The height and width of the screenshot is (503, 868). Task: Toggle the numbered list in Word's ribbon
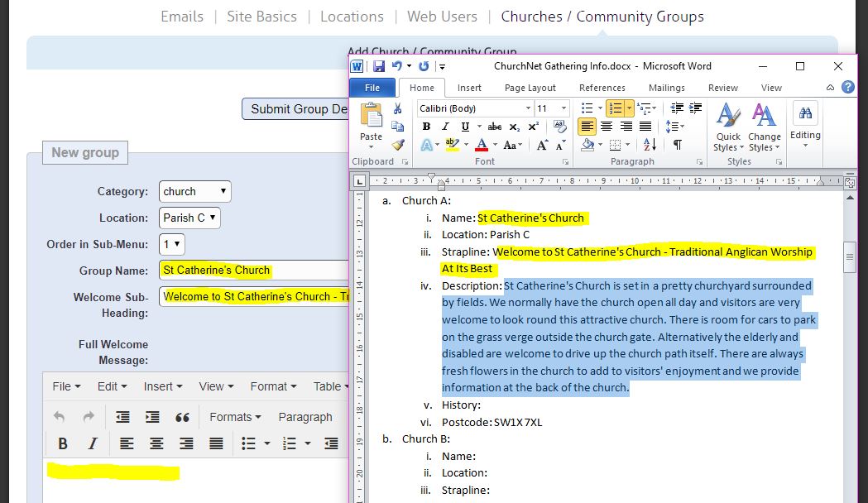(x=616, y=108)
